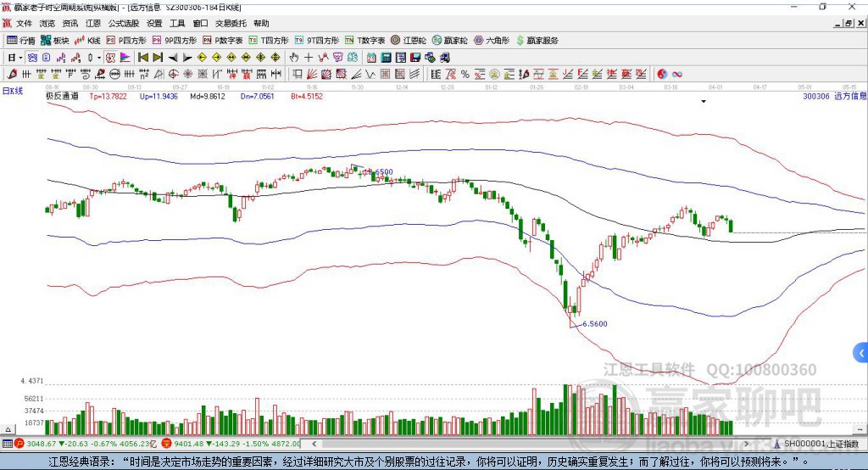Click the save floppy disk icon
Screen dimensions: 868x470
pos(415,58)
